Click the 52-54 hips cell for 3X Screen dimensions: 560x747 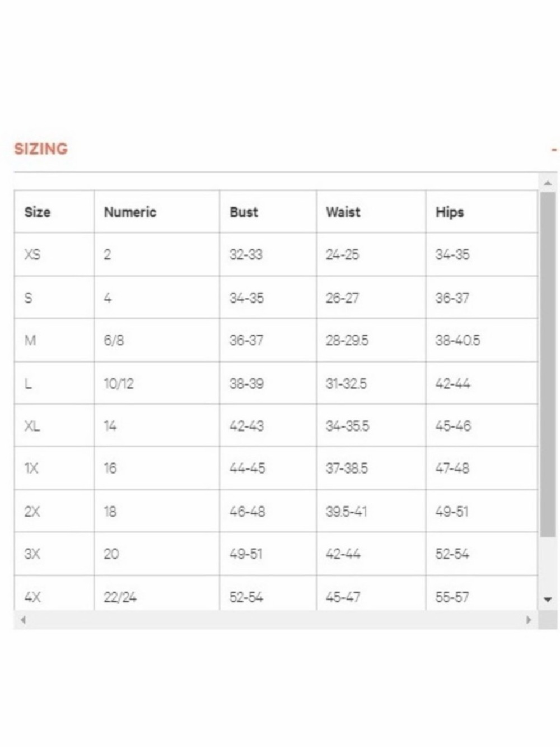tap(482, 554)
